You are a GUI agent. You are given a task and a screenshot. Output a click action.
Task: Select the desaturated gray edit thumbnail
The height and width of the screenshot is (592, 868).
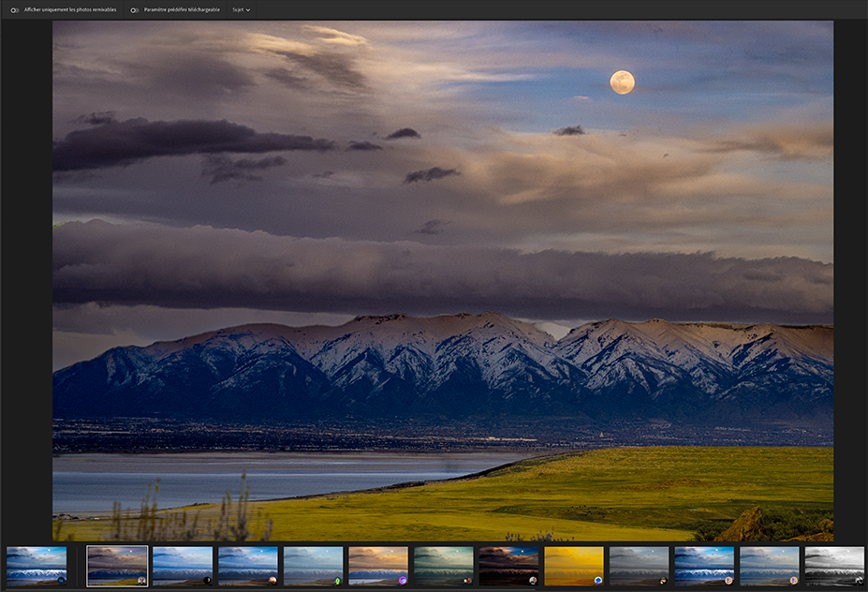tap(639, 565)
